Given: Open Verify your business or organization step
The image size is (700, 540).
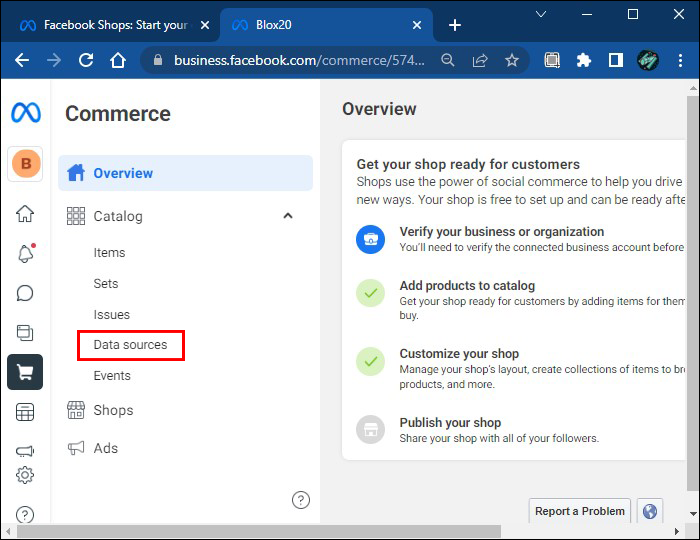Looking at the screenshot, I should [x=501, y=232].
